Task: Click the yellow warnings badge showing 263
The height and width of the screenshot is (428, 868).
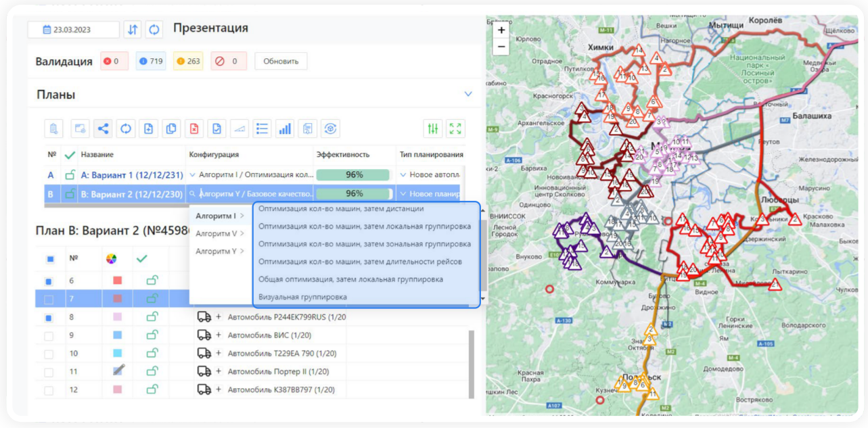Action: [x=188, y=61]
